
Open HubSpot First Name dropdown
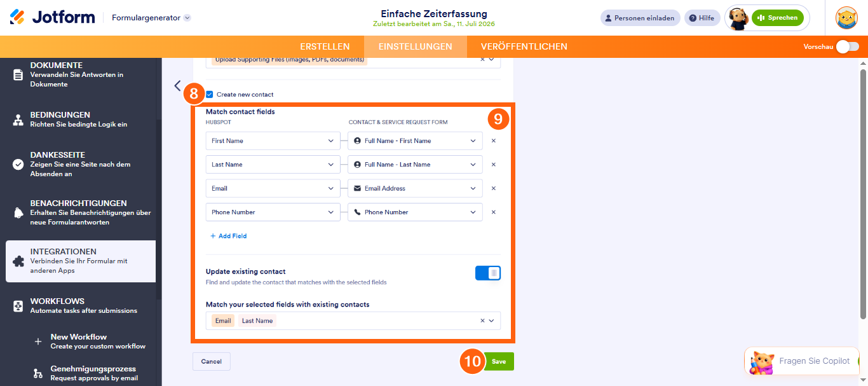pyautogui.click(x=273, y=141)
